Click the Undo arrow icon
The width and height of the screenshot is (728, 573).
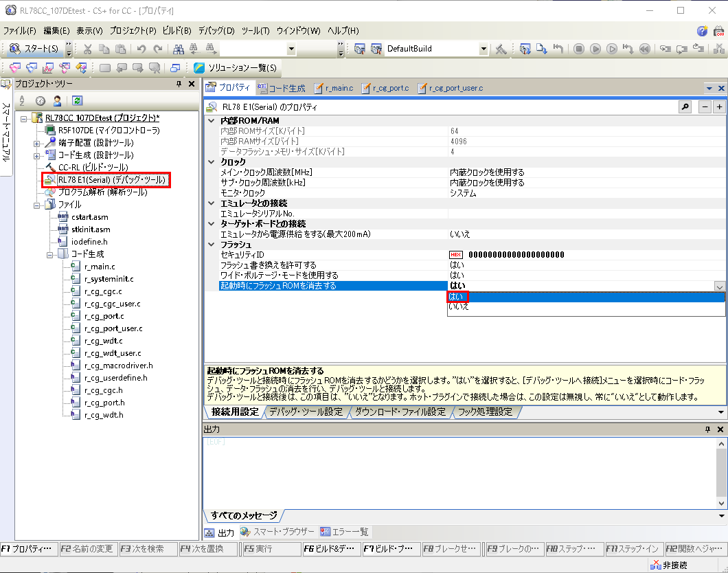(x=141, y=49)
